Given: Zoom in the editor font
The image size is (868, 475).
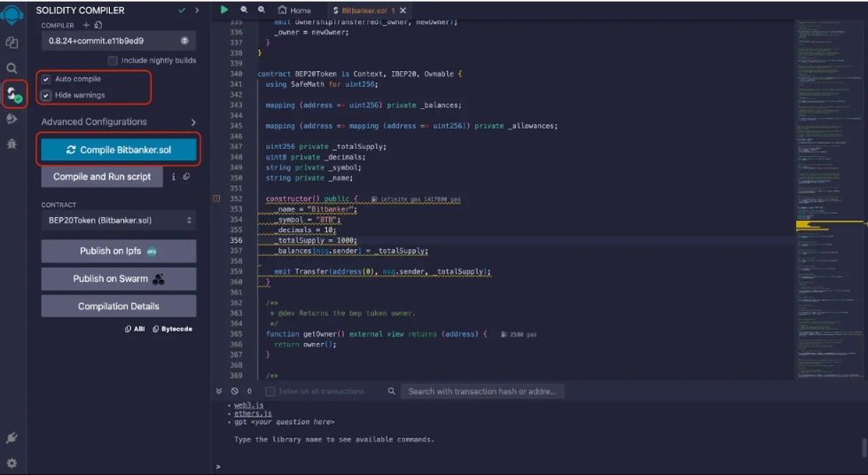Looking at the screenshot, I should (262, 10).
